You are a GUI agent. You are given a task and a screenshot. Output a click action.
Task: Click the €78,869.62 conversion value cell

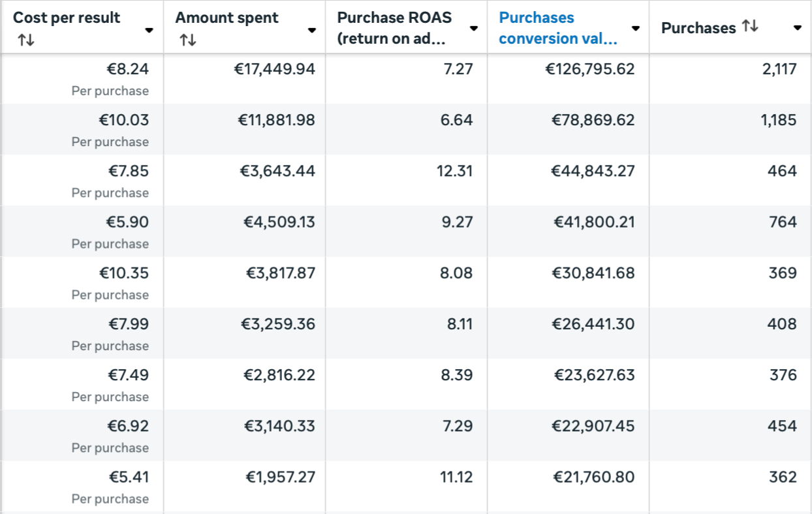(x=593, y=120)
